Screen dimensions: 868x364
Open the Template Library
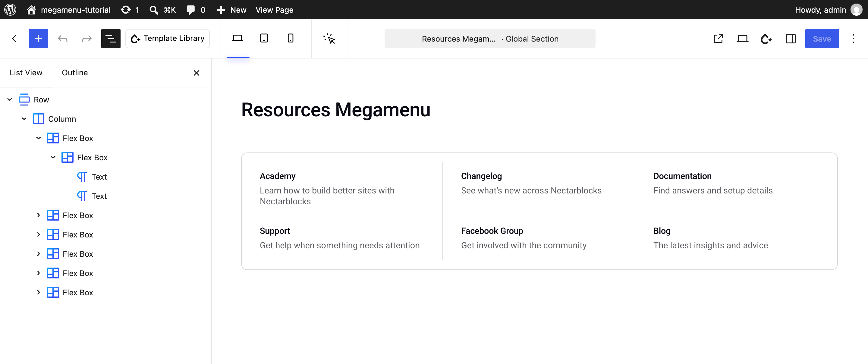click(168, 39)
